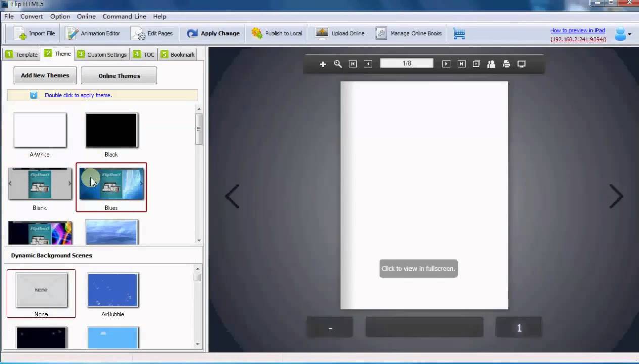Select the A-White theme thumbnail
Screen dimensions: 639x364
pos(40,130)
